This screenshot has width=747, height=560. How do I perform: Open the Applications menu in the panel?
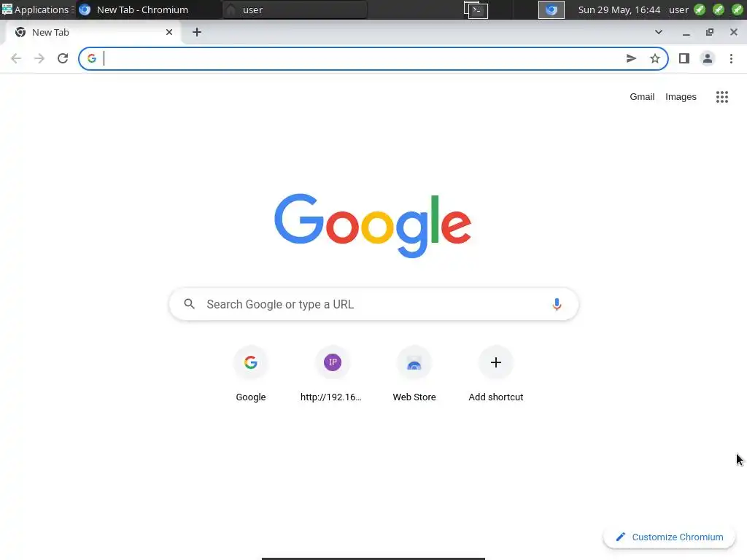point(38,9)
